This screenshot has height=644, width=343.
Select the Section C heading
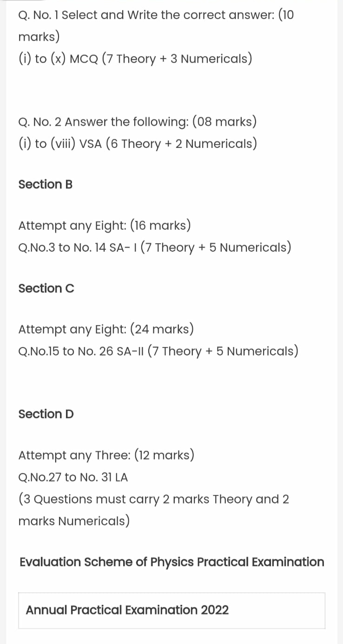(x=46, y=288)
